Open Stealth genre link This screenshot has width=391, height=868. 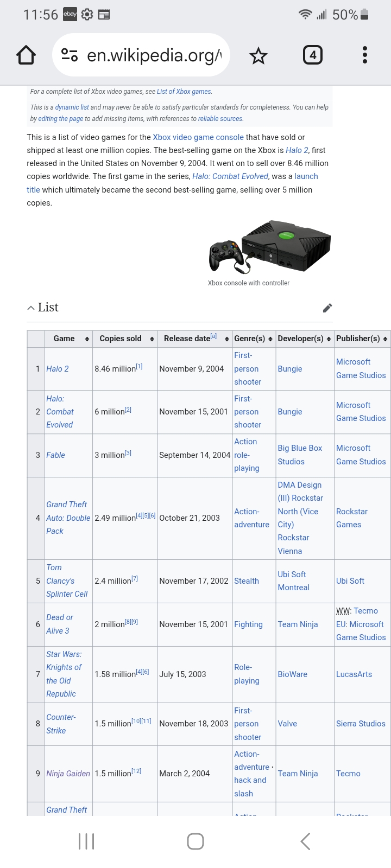pos(247,581)
